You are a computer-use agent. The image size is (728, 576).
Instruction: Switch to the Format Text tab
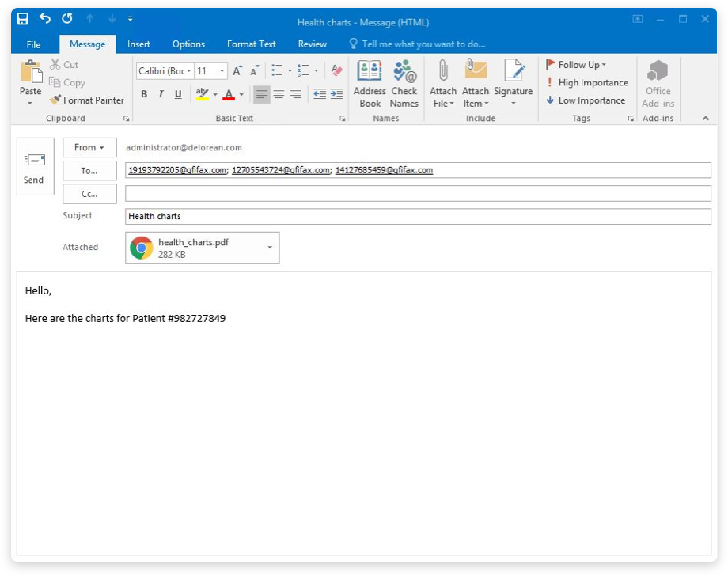coord(251,44)
